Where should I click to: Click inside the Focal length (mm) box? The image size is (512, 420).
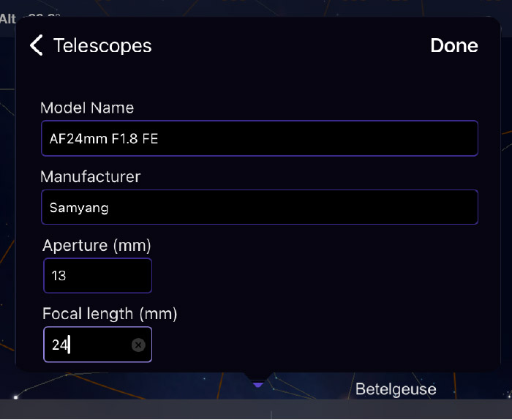pos(97,345)
